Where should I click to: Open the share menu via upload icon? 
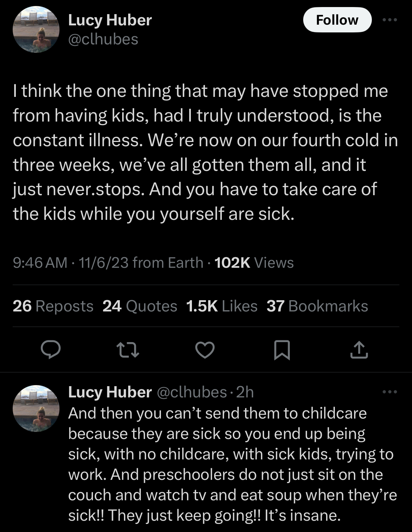(359, 349)
